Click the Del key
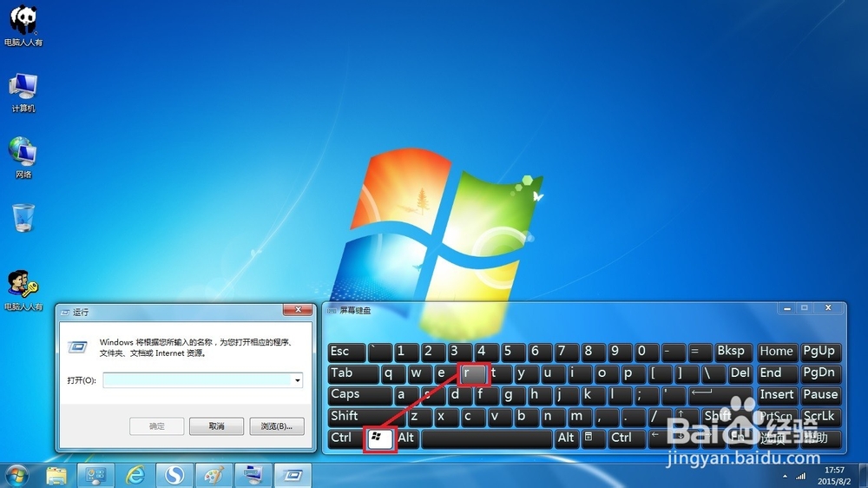Viewport: 868px width, 488px height. [740, 373]
